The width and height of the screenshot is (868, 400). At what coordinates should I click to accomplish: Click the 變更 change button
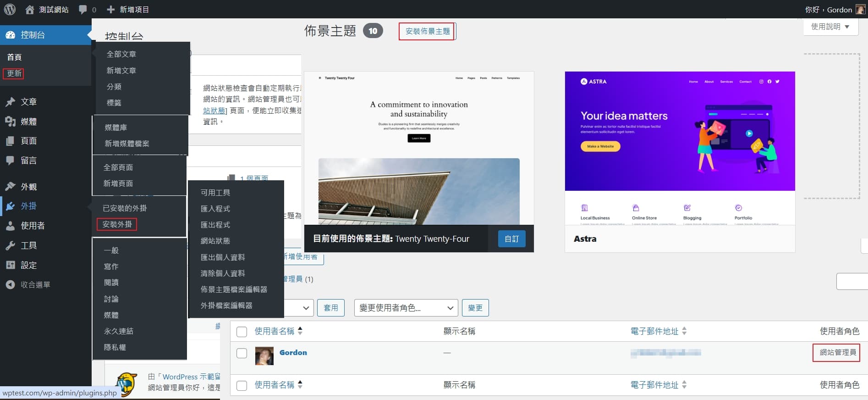[x=475, y=308]
